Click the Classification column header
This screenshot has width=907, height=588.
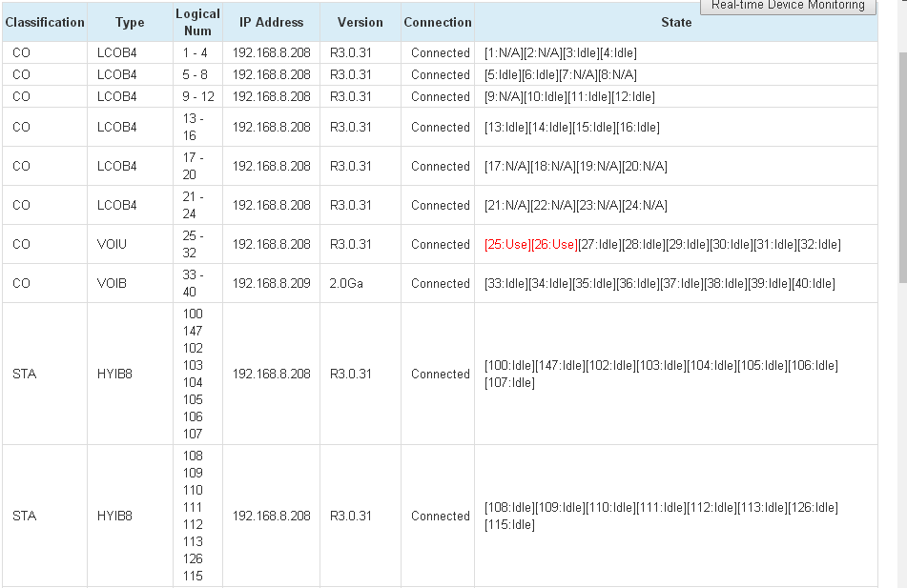coord(45,22)
